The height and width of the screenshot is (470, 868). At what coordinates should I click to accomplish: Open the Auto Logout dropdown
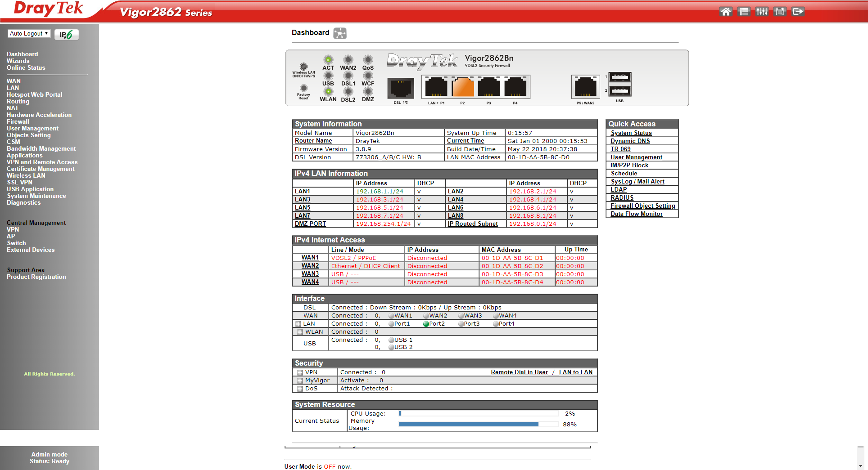pyautogui.click(x=29, y=34)
